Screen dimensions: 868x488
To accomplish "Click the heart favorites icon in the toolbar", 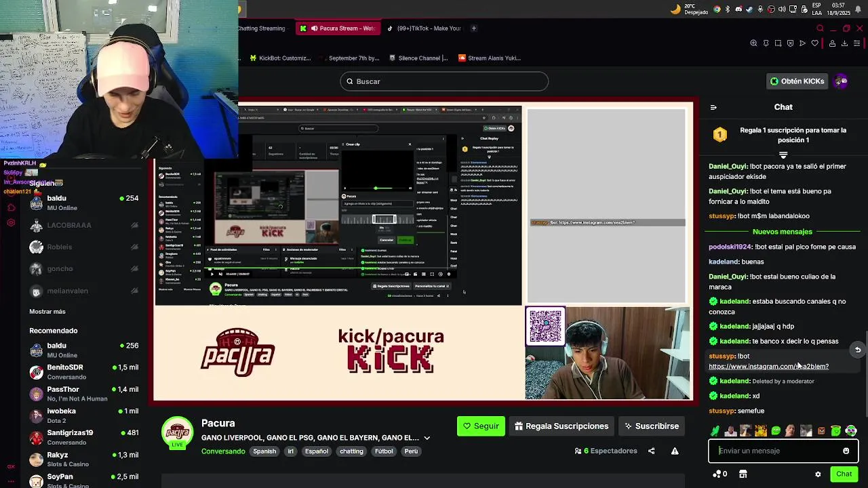I will tap(815, 43).
